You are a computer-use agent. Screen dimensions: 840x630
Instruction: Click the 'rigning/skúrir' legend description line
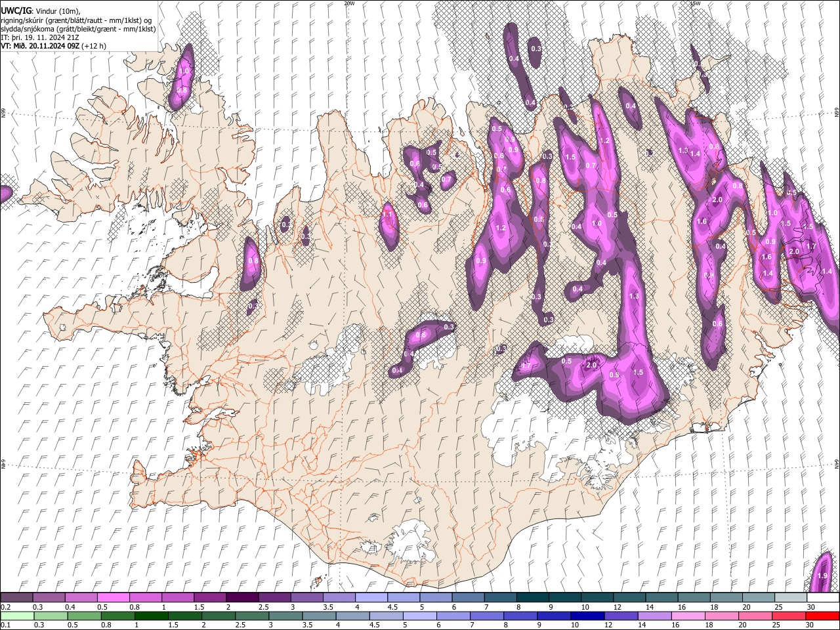pyautogui.click(x=76, y=20)
